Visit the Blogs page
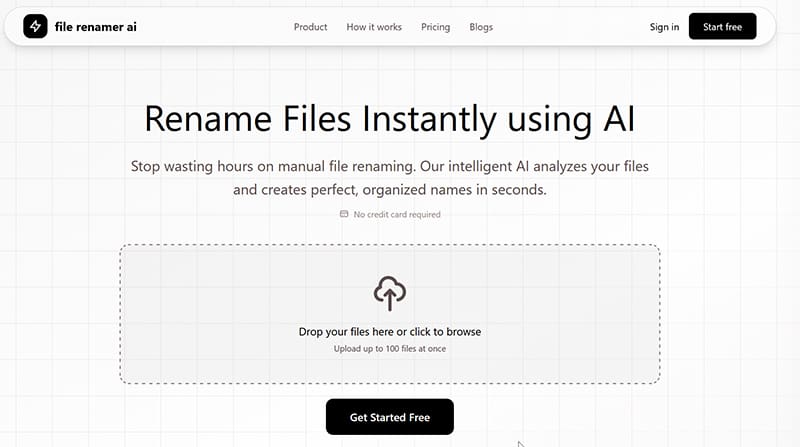Image resolution: width=800 pixels, height=447 pixels. click(x=481, y=27)
